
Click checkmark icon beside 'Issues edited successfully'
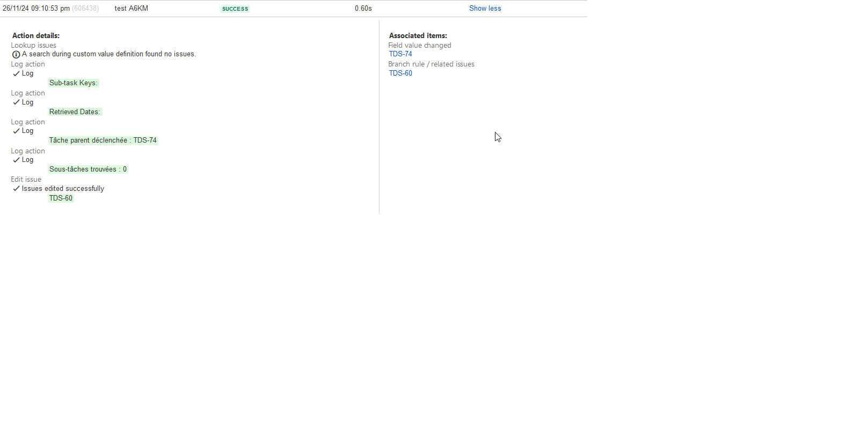pos(16,189)
